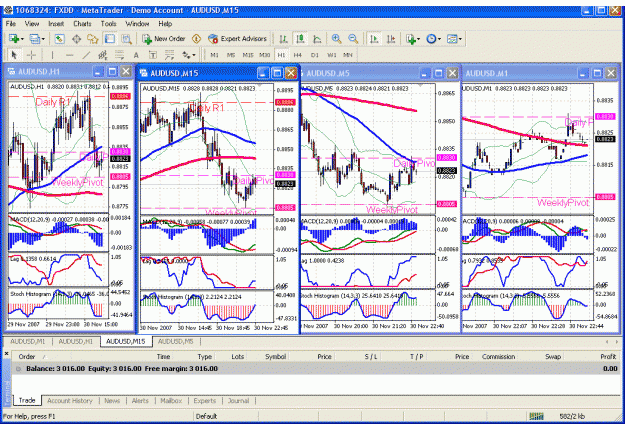This screenshot has width=625, height=424.
Task: Open the Charts menu
Action: pyautogui.click(x=82, y=24)
